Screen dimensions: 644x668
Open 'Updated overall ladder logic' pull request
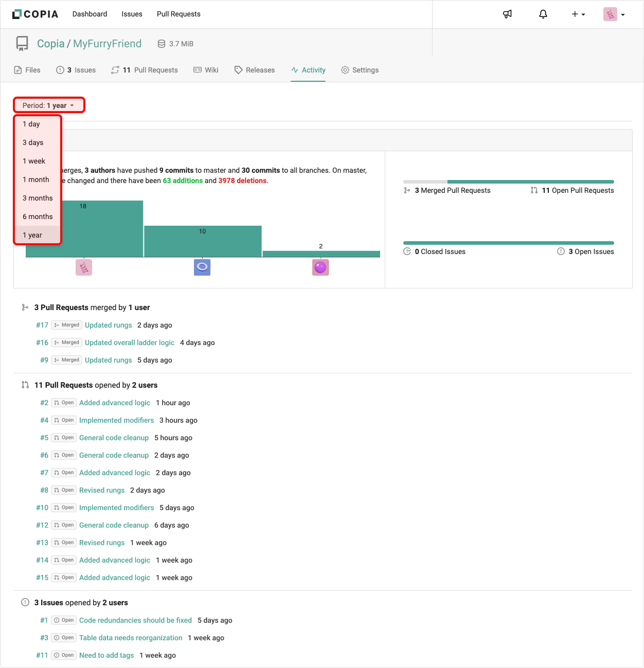tap(130, 342)
